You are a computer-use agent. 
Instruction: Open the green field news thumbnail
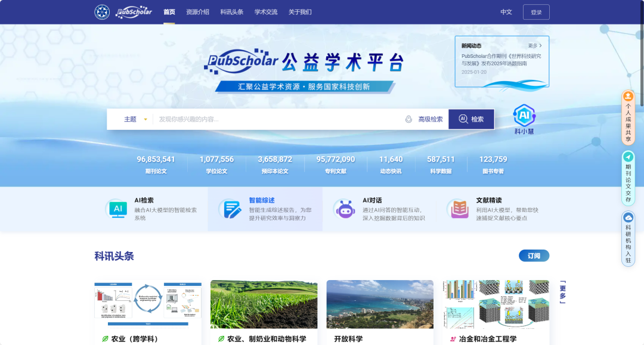click(x=264, y=304)
